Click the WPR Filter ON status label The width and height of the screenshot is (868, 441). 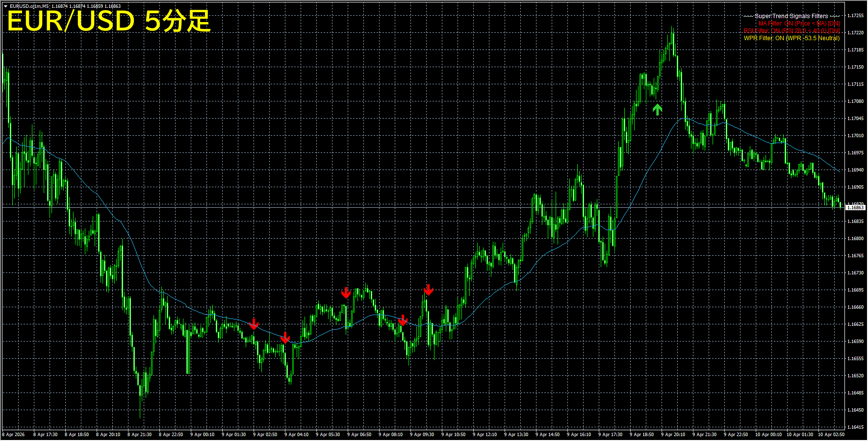pyautogui.click(x=791, y=38)
